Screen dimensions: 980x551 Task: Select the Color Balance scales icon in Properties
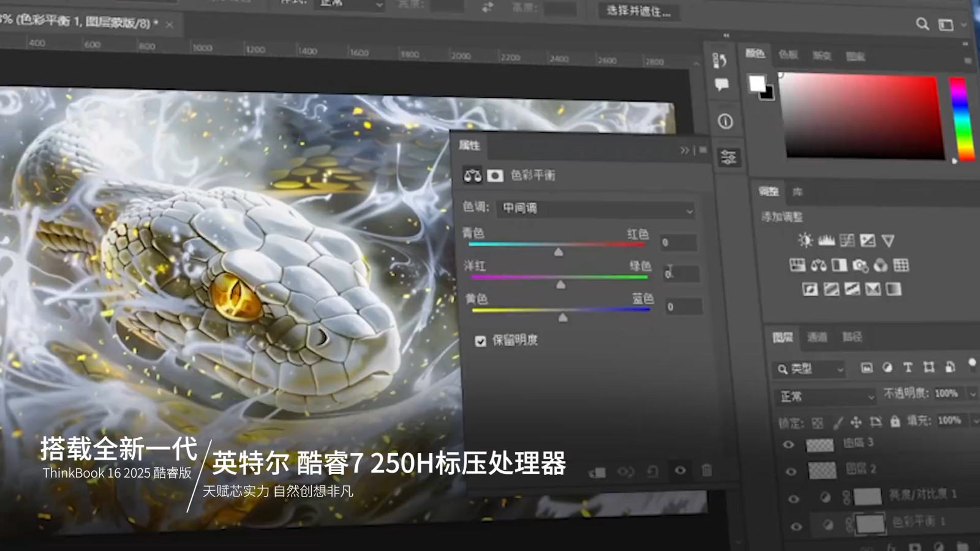coord(472,176)
